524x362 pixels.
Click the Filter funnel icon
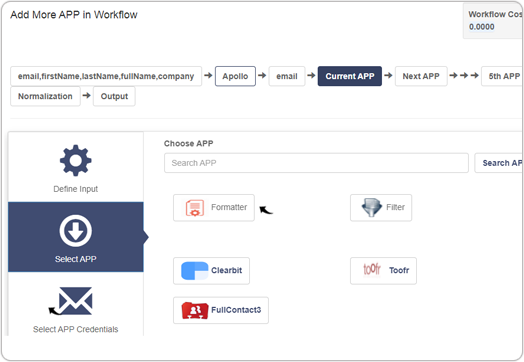pyautogui.click(x=372, y=207)
